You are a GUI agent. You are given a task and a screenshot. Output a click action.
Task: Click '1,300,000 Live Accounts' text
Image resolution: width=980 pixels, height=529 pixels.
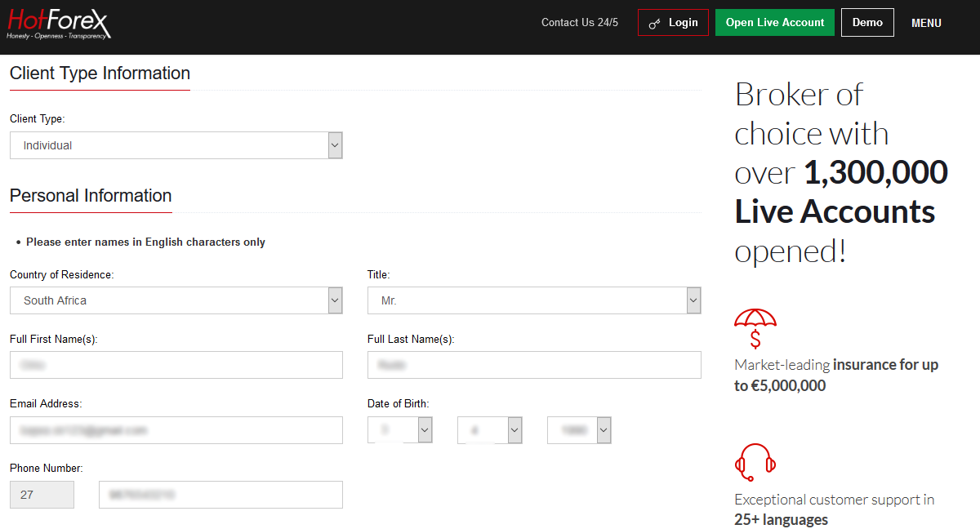click(841, 192)
